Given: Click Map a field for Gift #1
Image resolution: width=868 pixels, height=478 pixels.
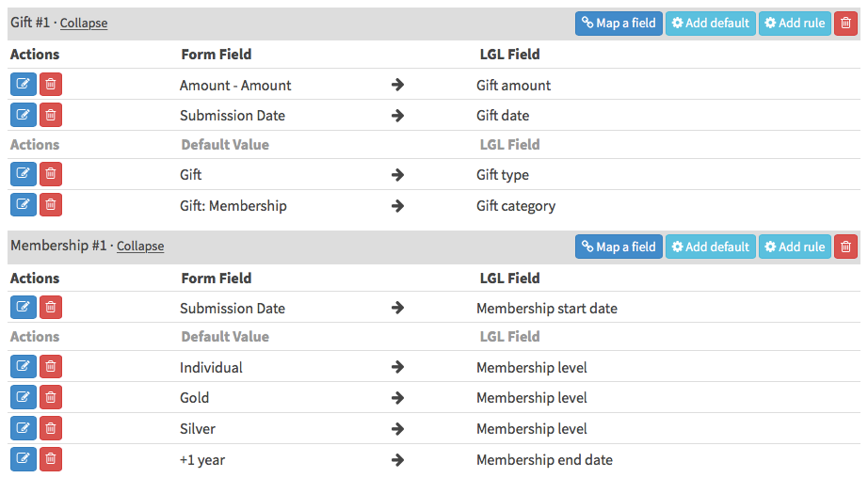Looking at the screenshot, I should click(x=619, y=23).
